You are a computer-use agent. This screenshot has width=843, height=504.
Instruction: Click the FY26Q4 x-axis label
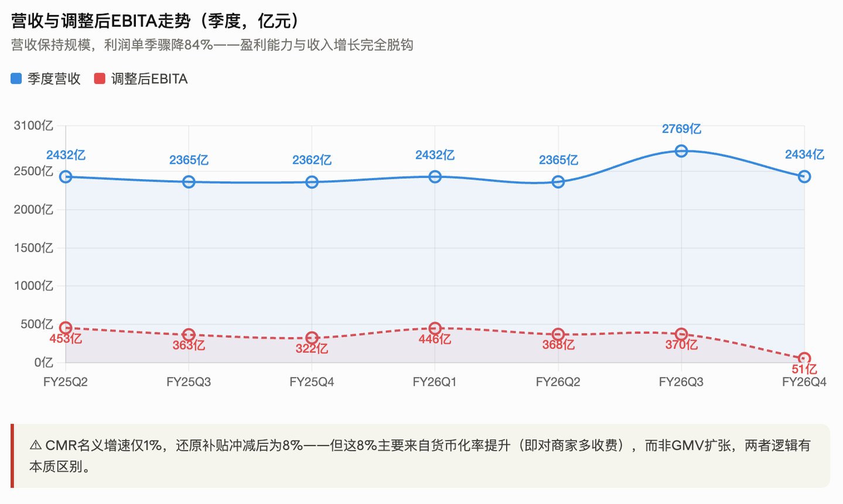pos(804,382)
